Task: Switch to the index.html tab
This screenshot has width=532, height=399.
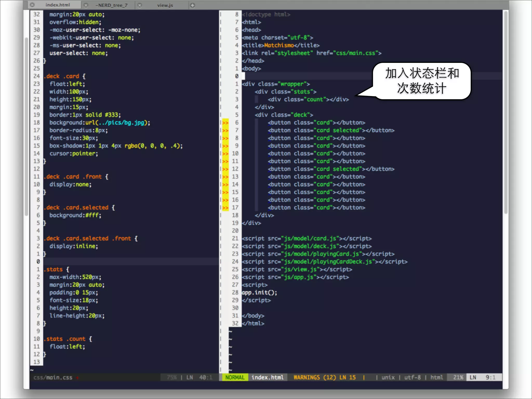Action: click(x=58, y=5)
